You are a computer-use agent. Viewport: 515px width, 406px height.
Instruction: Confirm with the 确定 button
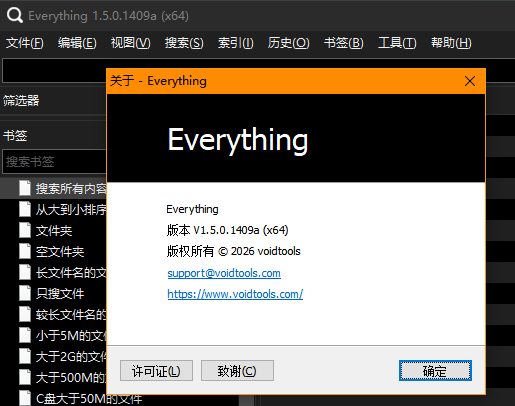coord(435,370)
